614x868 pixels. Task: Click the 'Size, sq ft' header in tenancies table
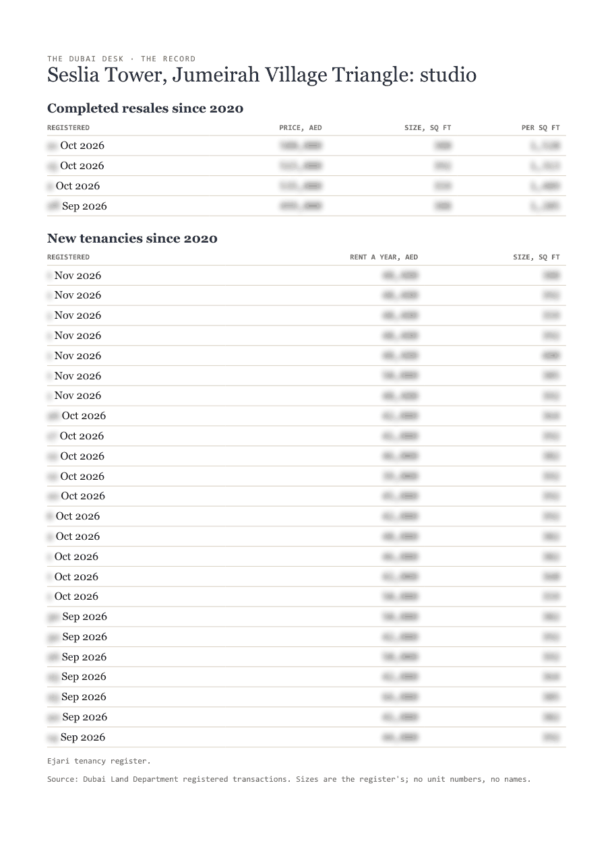(536, 257)
